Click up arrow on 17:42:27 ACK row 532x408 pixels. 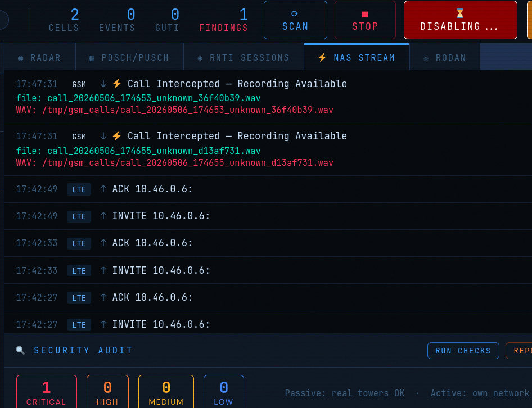click(103, 297)
